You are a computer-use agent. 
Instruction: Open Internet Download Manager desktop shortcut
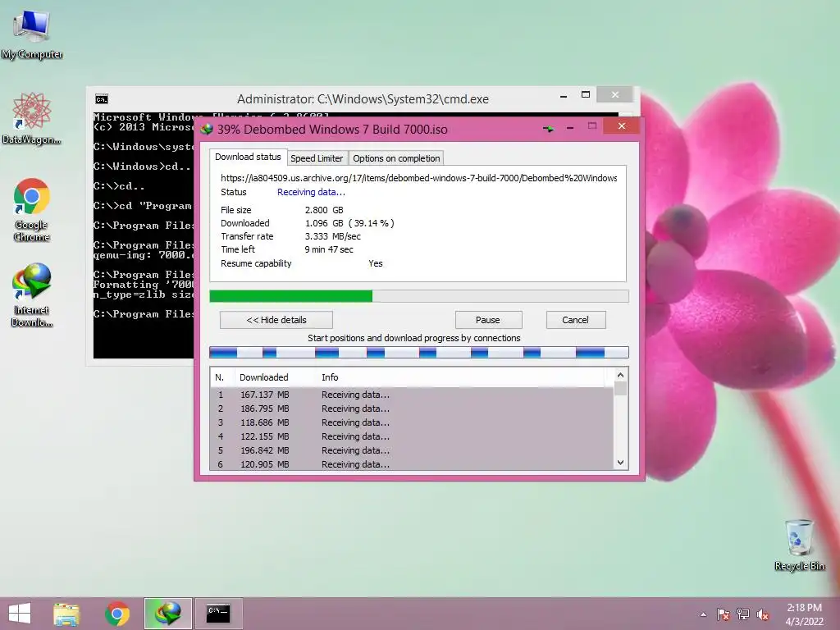[32, 294]
